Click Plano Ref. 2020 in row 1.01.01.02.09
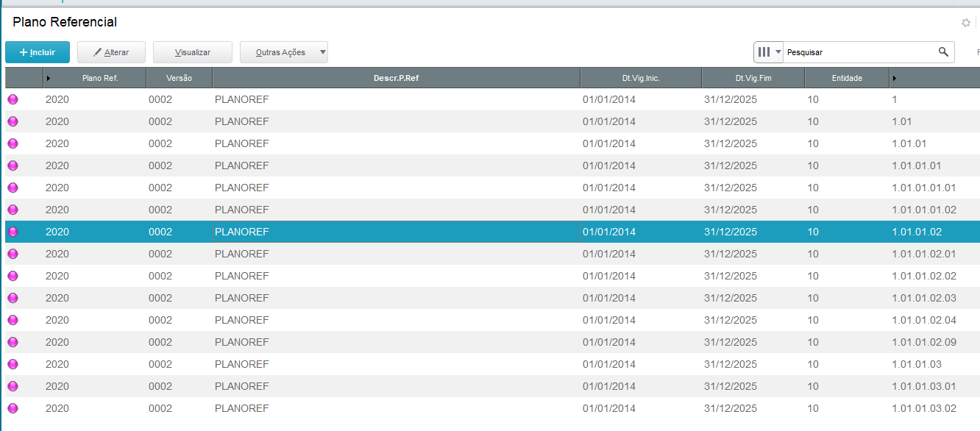This screenshot has width=980, height=431. coord(57,342)
